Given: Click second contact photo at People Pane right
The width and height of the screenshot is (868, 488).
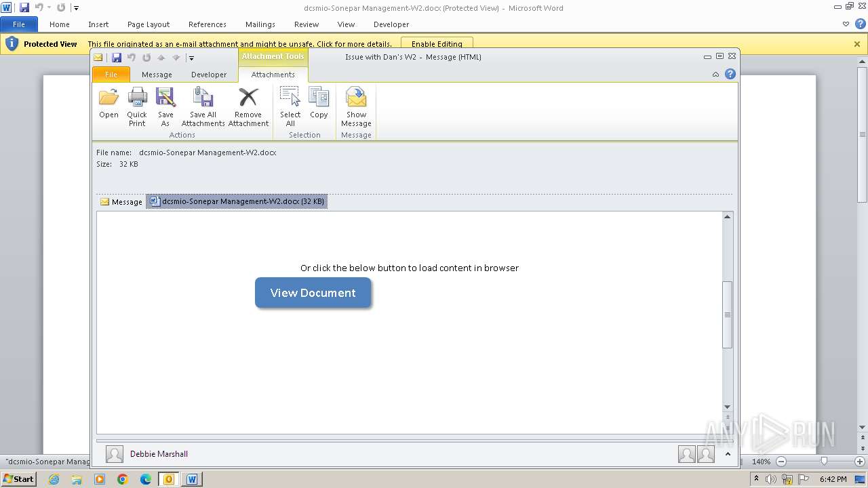Looking at the screenshot, I should [x=705, y=454].
